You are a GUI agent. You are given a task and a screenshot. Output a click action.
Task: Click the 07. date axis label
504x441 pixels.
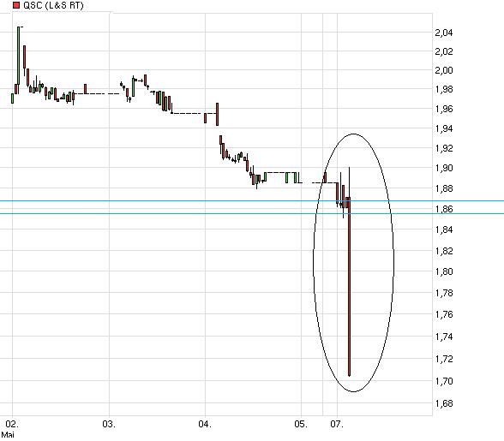(x=337, y=424)
